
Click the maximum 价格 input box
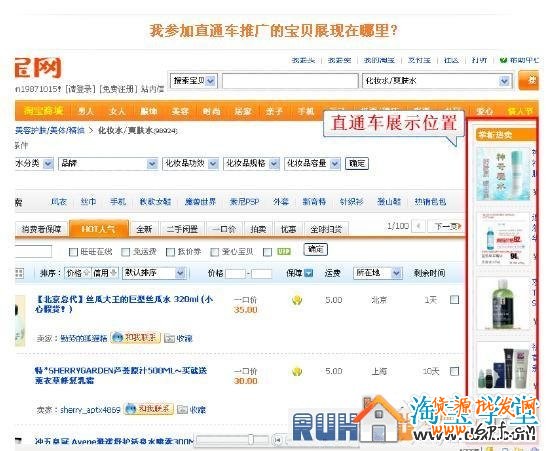coord(262,273)
